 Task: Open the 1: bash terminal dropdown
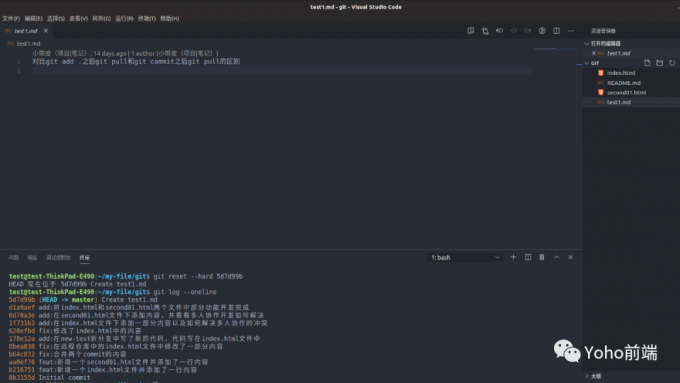(465, 257)
